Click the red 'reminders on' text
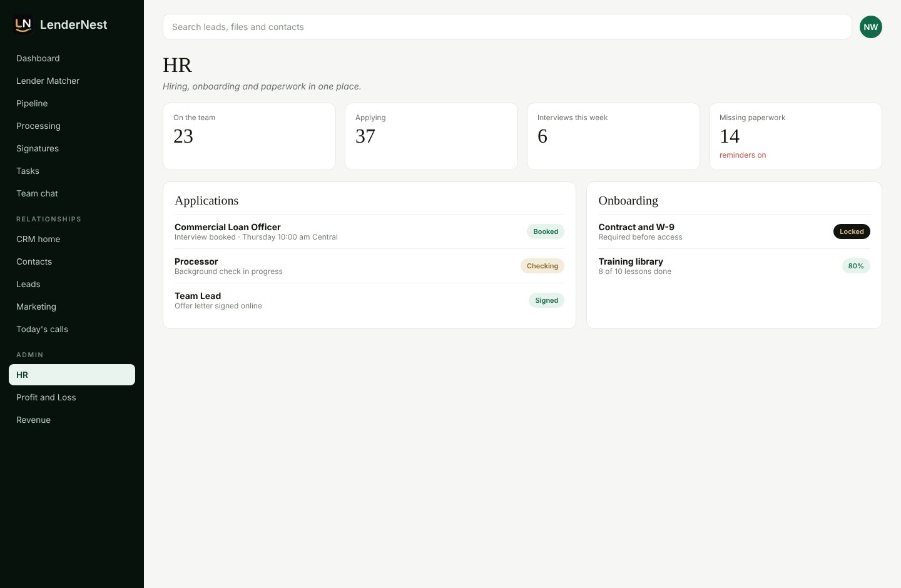The height and width of the screenshot is (588, 901). 743,155
